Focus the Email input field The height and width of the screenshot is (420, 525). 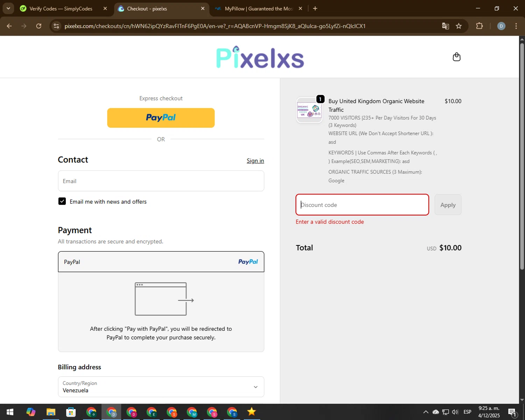(161, 181)
